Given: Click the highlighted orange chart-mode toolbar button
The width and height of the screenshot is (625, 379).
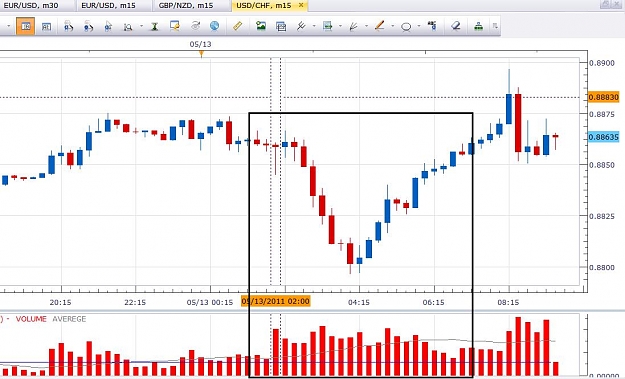Looking at the screenshot, I should point(26,26).
